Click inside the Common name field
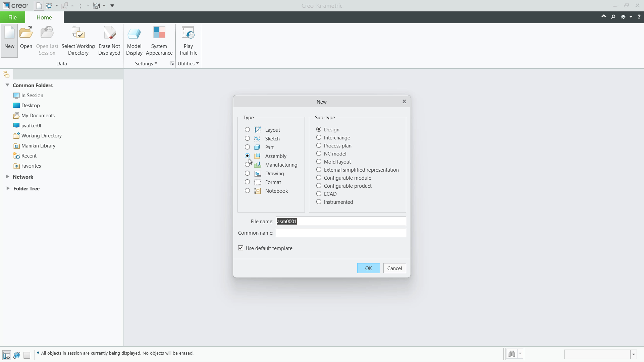 point(340,233)
